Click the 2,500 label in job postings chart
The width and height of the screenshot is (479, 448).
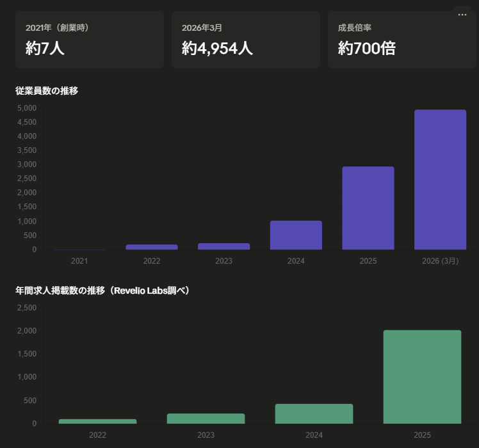click(x=27, y=308)
